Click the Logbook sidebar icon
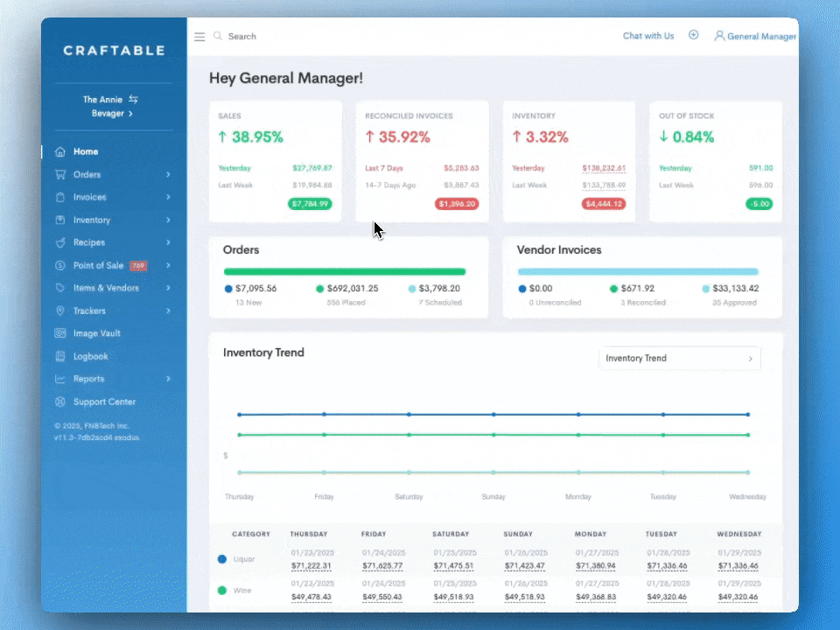This screenshot has height=630, width=840. [60, 356]
